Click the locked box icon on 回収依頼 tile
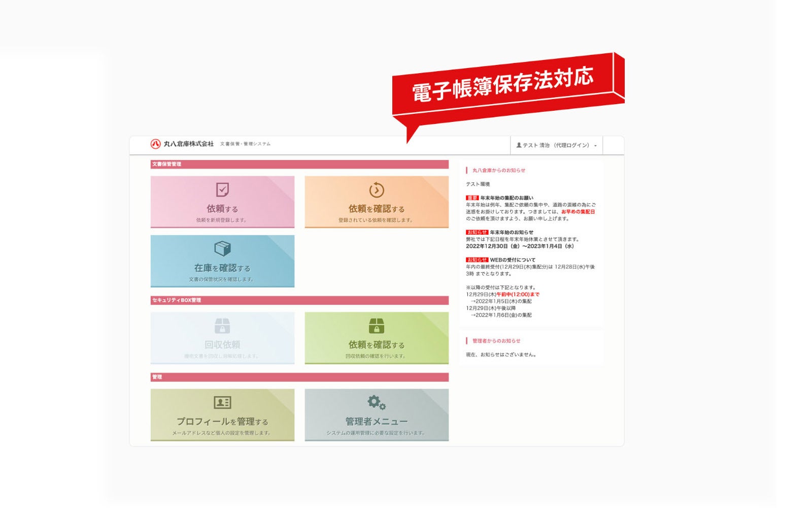The height and width of the screenshot is (508, 812). click(222, 326)
